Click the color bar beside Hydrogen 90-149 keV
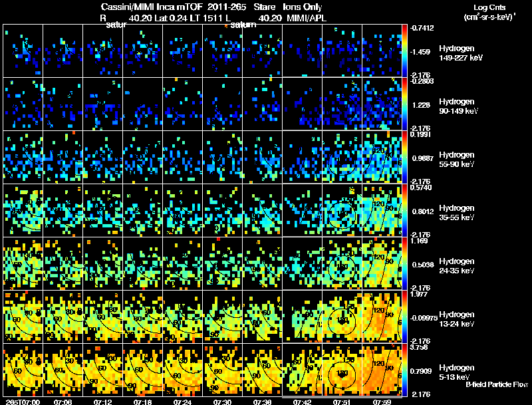This screenshot has width=532, height=405. [x=404, y=104]
